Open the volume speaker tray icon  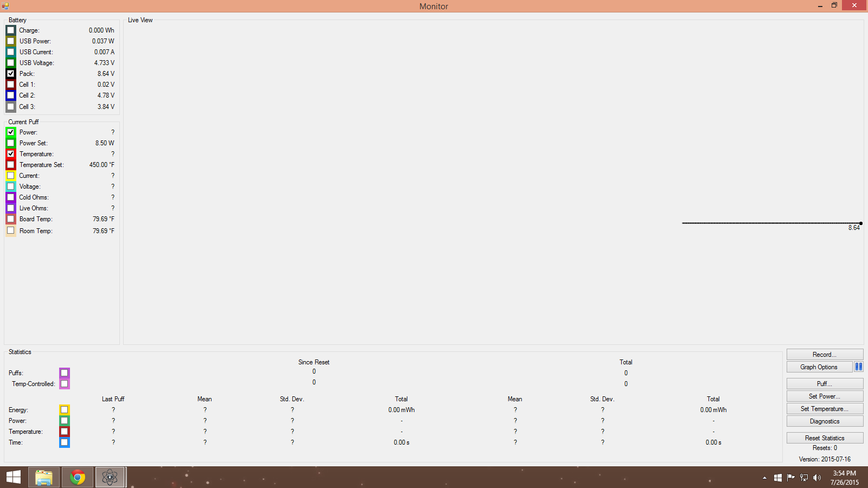(817, 478)
